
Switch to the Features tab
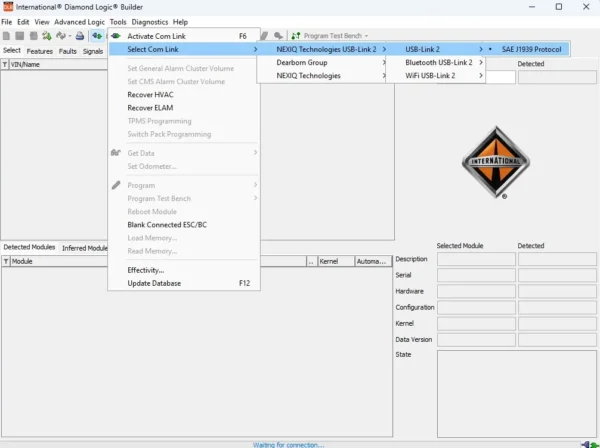coord(40,51)
